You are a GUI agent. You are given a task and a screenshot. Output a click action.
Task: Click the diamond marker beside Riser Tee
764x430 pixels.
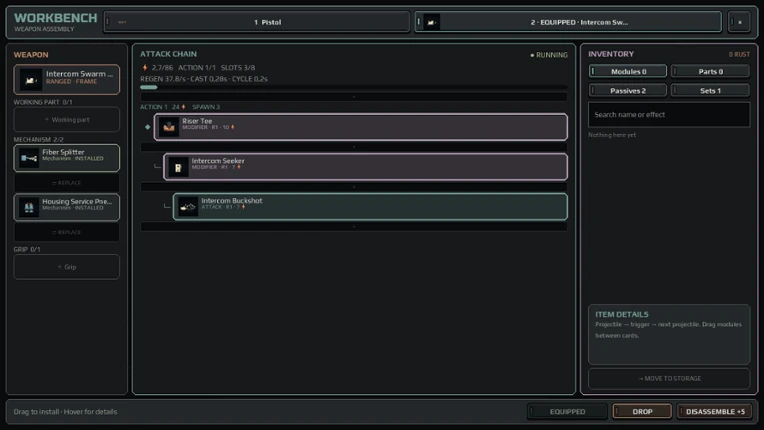148,127
